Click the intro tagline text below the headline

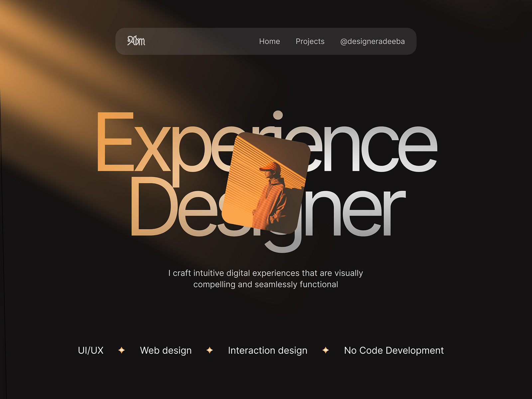(265, 279)
